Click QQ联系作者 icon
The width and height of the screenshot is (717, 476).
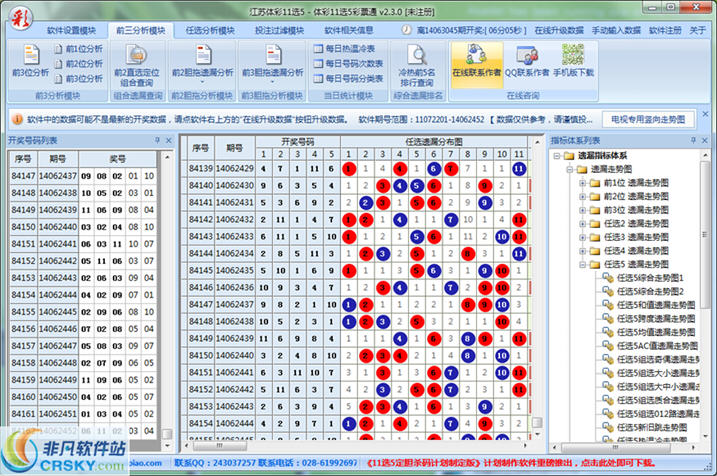(x=527, y=61)
